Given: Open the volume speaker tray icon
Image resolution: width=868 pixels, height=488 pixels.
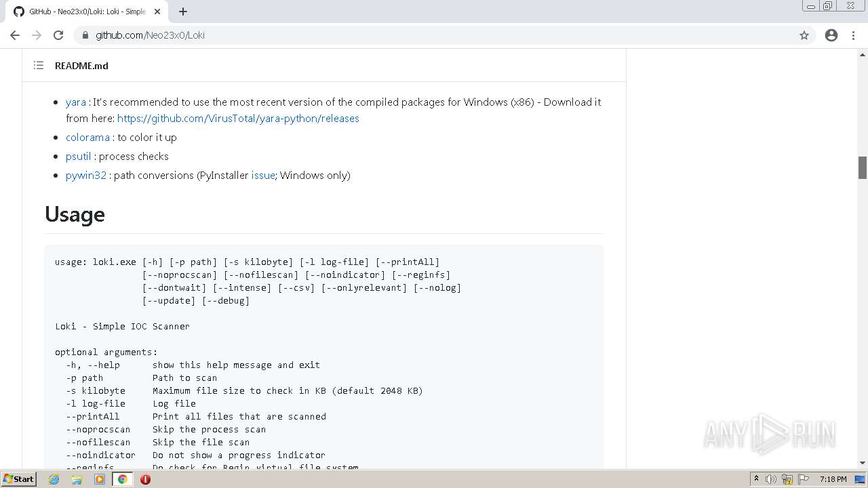Looking at the screenshot, I should 771,479.
